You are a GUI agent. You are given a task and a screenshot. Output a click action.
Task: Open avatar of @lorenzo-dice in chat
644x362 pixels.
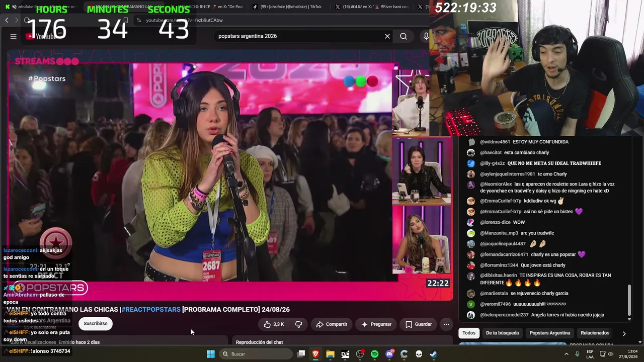(x=471, y=222)
